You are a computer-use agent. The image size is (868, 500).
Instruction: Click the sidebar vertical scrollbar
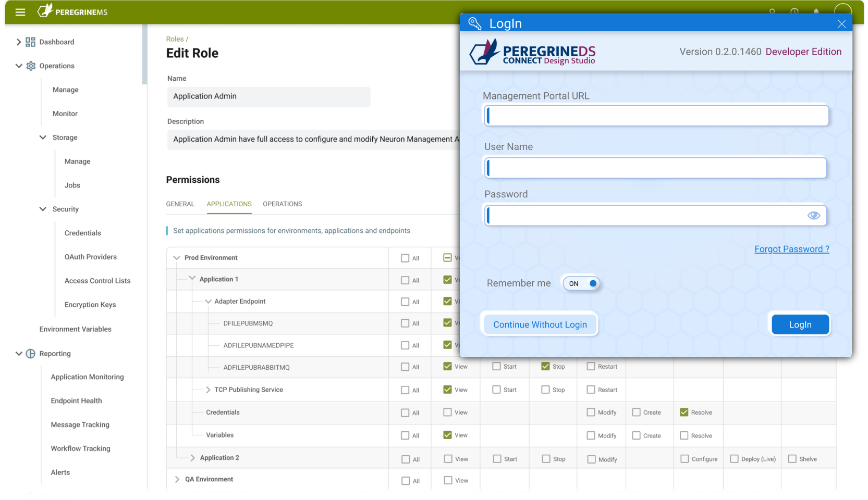point(144,54)
